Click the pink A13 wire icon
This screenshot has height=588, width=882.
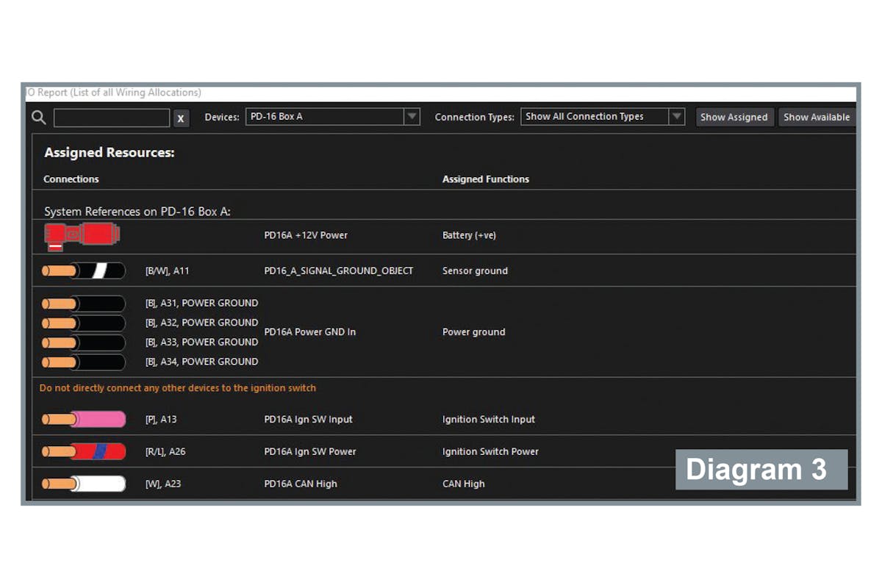coord(83,420)
